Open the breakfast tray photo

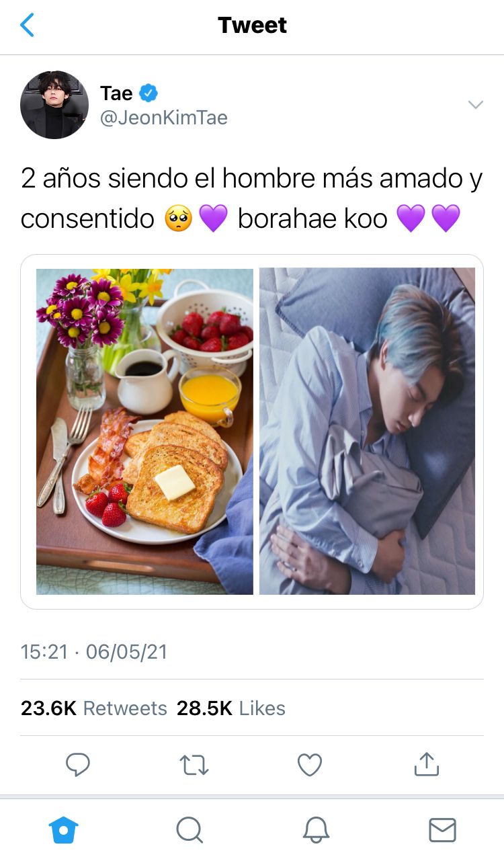(x=144, y=431)
